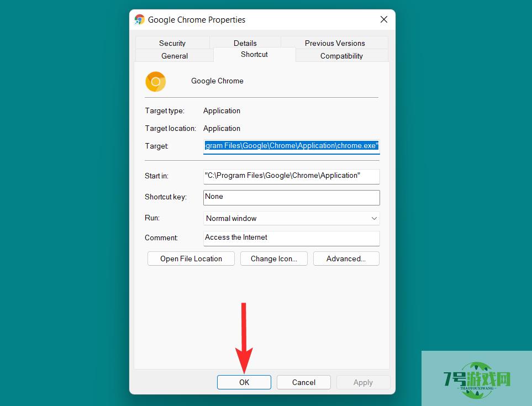Click the 'Comment:' label
The image size is (532, 406).
pos(161,238)
